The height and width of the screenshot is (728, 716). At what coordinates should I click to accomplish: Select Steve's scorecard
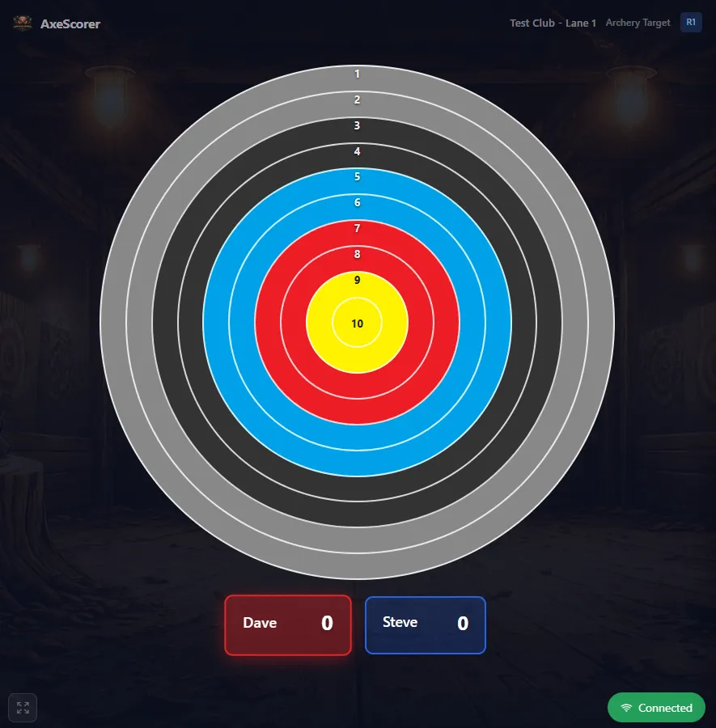click(x=426, y=624)
